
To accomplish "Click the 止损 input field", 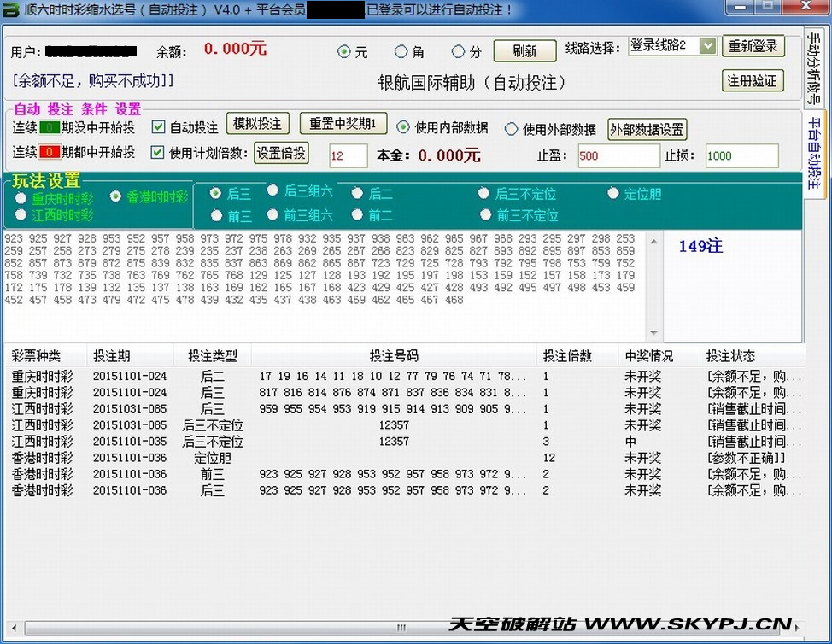I will [741, 156].
